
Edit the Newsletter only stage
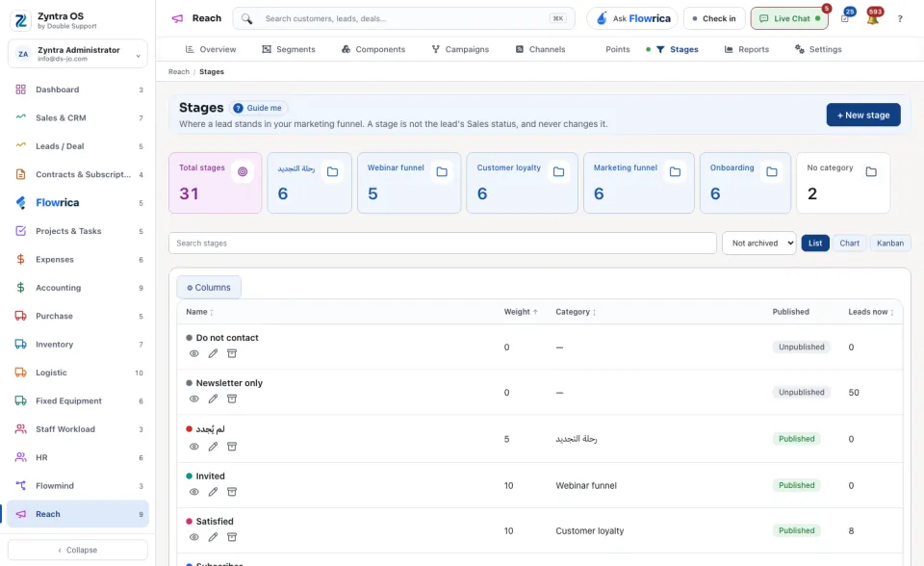(x=213, y=399)
